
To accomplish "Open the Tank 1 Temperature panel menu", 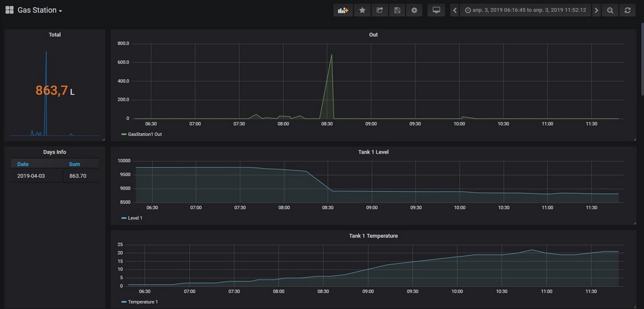I will pyautogui.click(x=373, y=236).
